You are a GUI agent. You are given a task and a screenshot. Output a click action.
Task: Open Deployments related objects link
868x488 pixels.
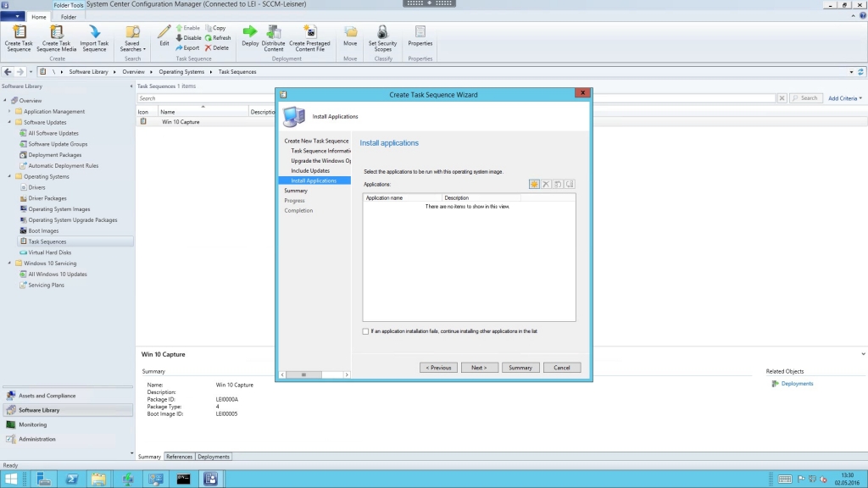point(797,384)
